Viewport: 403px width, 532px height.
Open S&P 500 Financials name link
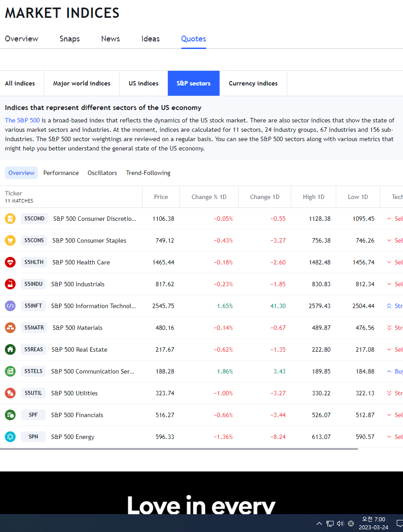[77, 415]
